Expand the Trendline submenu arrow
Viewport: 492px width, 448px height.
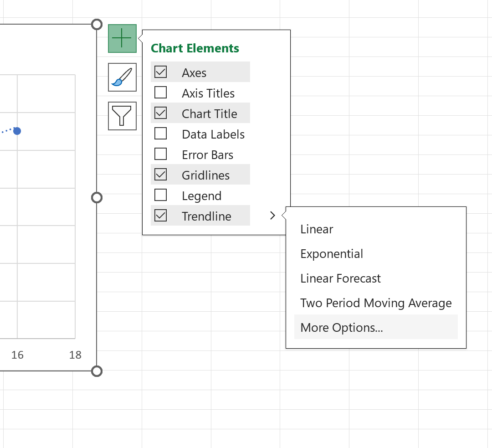pos(272,216)
